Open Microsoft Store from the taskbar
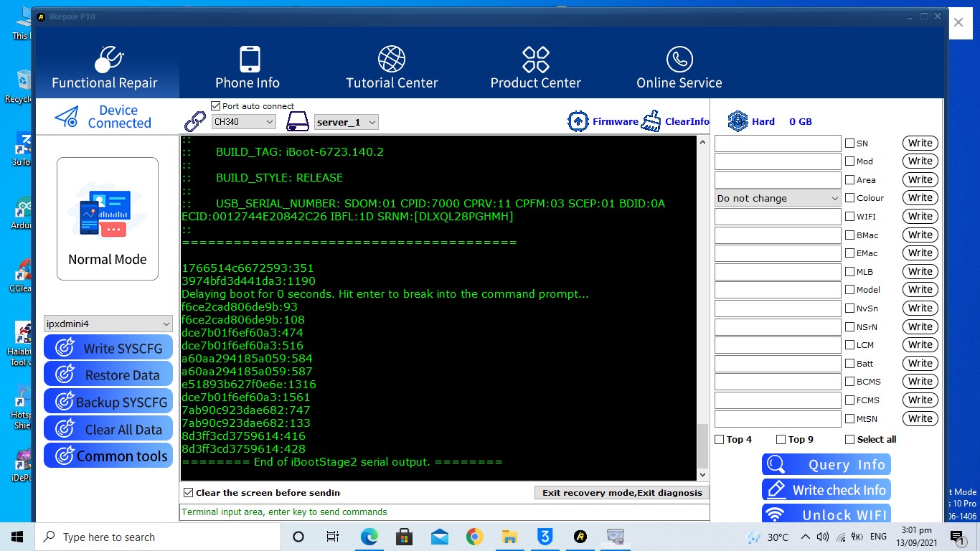This screenshot has height=551, width=980. pyautogui.click(x=404, y=537)
